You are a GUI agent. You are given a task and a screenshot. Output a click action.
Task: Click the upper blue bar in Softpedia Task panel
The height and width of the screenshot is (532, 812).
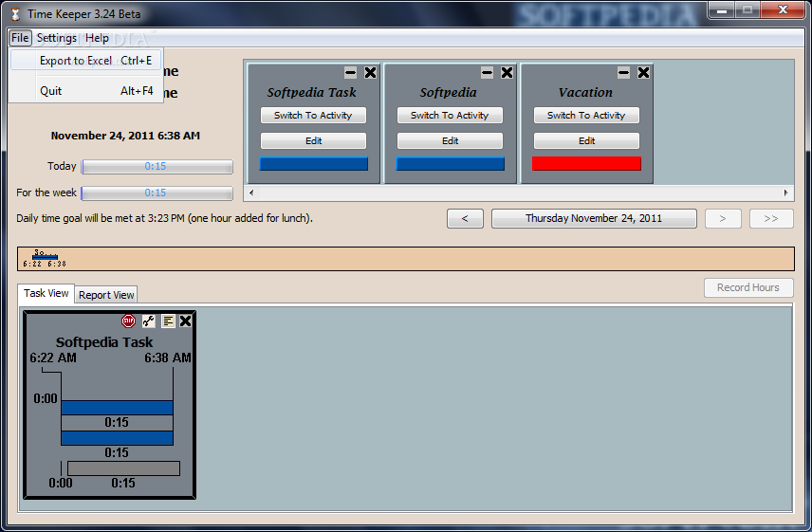click(x=117, y=408)
